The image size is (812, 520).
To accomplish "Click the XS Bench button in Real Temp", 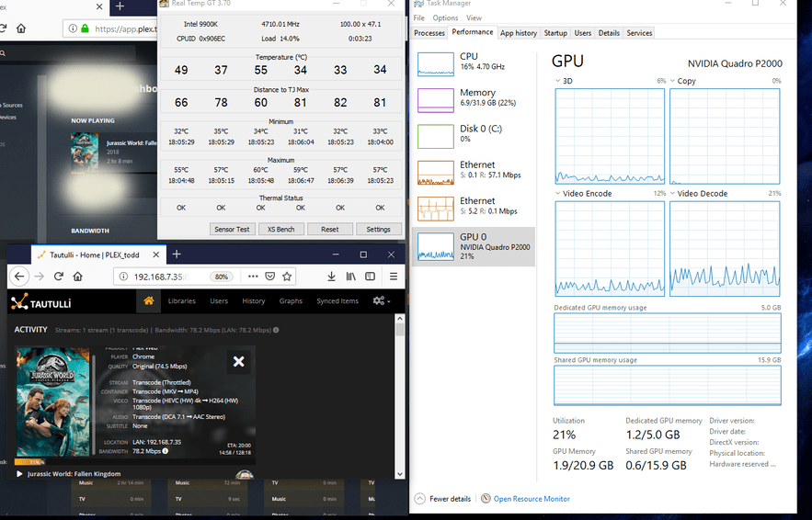I will tap(280, 229).
